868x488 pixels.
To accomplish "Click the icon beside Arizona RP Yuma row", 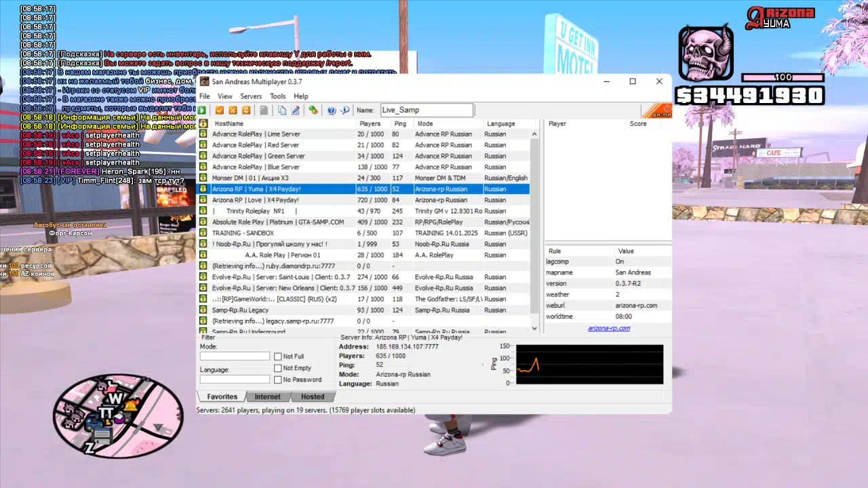I will pyautogui.click(x=203, y=189).
